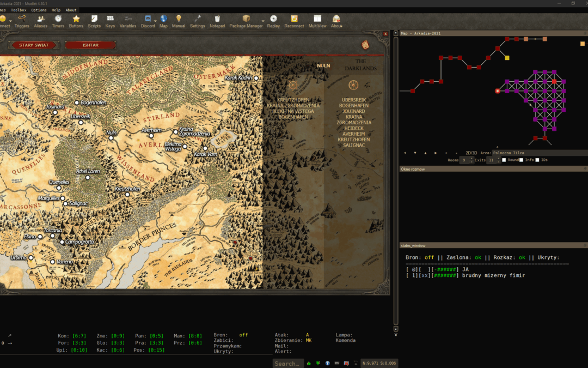Open the Discord dropdown arrow

[155, 21]
